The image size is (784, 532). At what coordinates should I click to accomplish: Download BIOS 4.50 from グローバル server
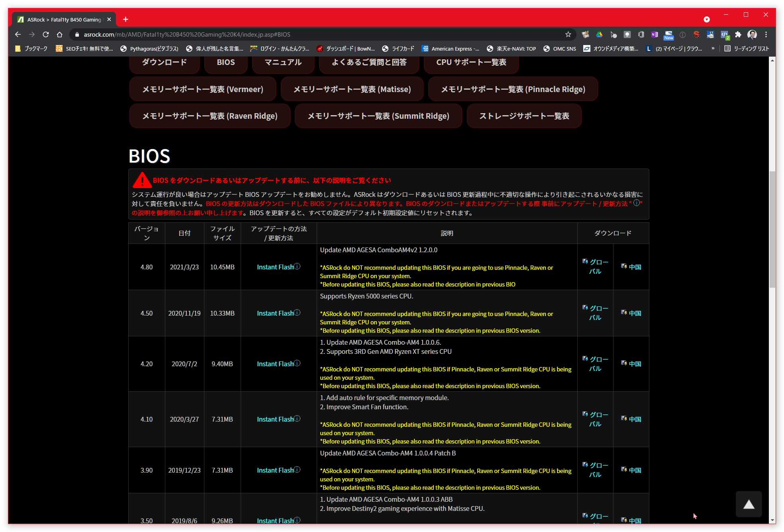point(595,313)
